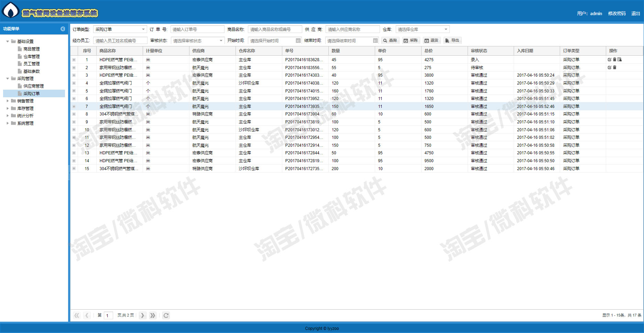The width and height of the screenshot is (644, 333).
Task: Expand row 1 details with plus icon
Action: 74,60
